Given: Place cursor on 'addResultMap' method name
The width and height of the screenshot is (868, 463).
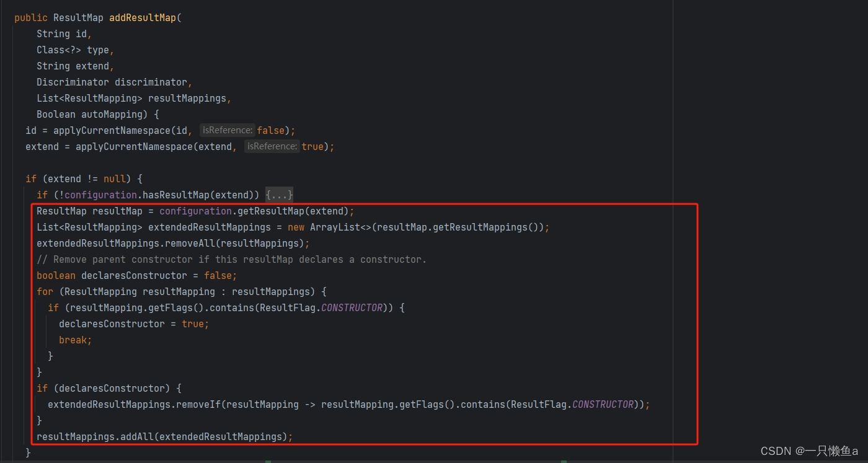Looking at the screenshot, I should (143, 18).
